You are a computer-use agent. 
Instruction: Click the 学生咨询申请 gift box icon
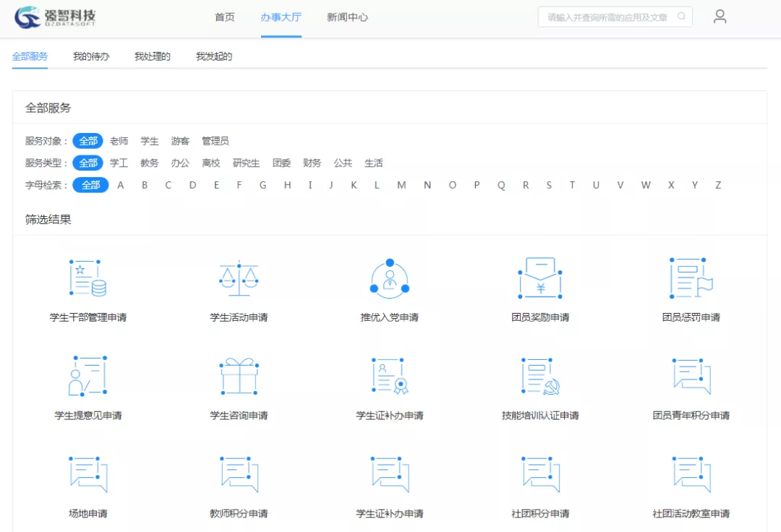coord(239,376)
